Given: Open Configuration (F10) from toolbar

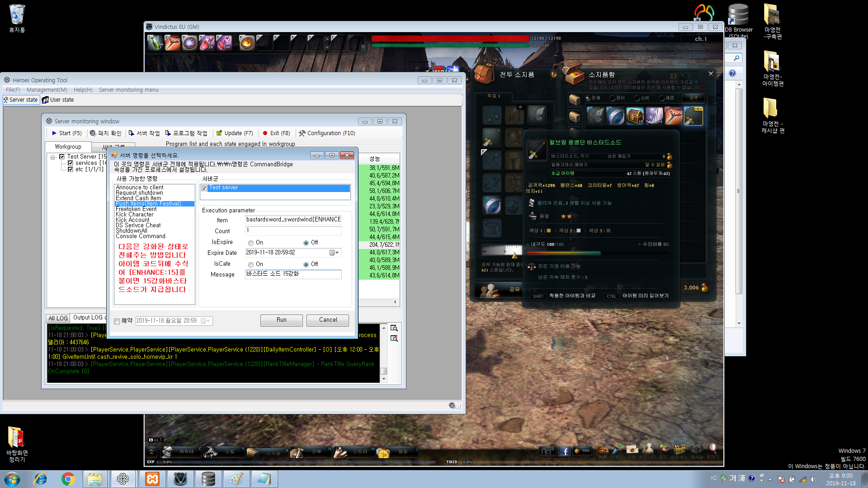Looking at the screenshot, I should [327, 133].
